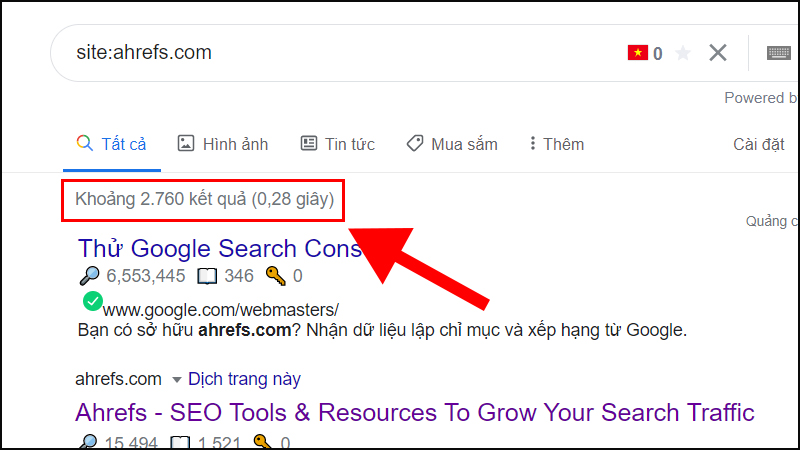Viewport: 800px width, 450px height.
Task: Open the on-screen keyboard icon
Action: [x=779, y=53]
